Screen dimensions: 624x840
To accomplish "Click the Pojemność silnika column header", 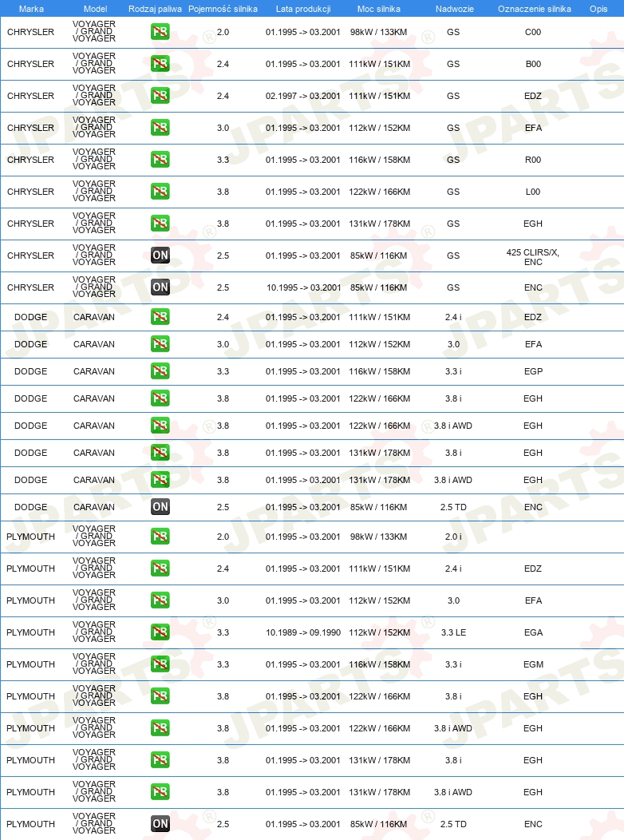I will click(223, 9).
